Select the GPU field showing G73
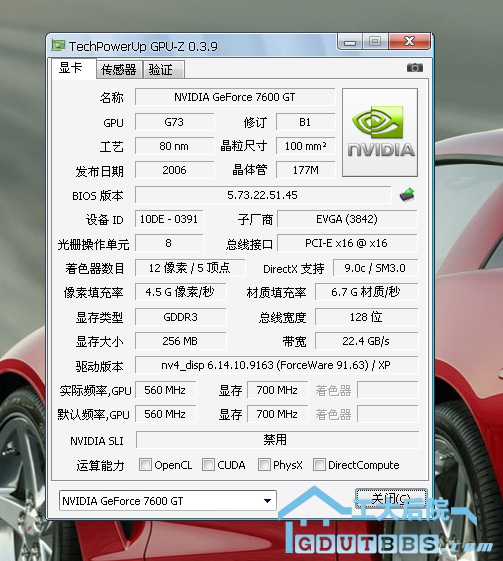The height and width of the screenshot is (561, 503). 175,122
